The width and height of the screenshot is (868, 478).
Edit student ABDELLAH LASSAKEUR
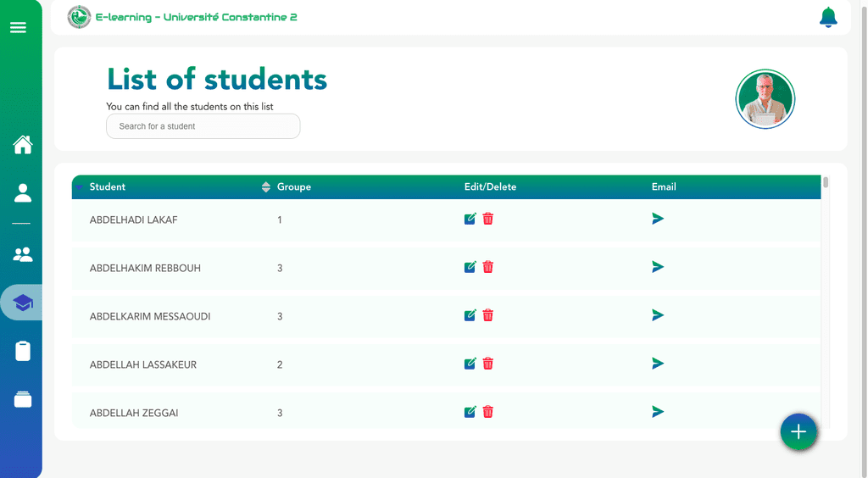470,364
